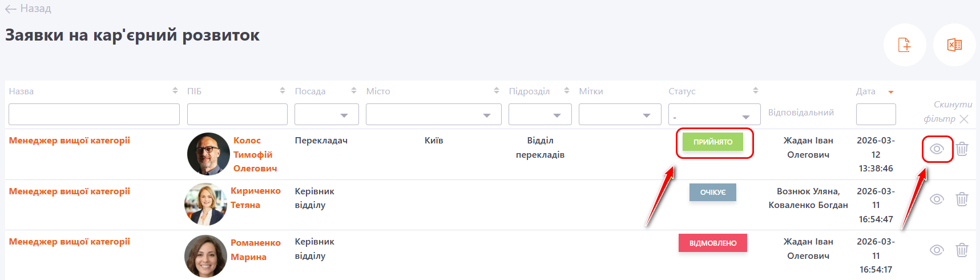The height and width of the screenshot is (280, 980).
Task: Open the Статус filter dropdown
Action: coord(714,115)
